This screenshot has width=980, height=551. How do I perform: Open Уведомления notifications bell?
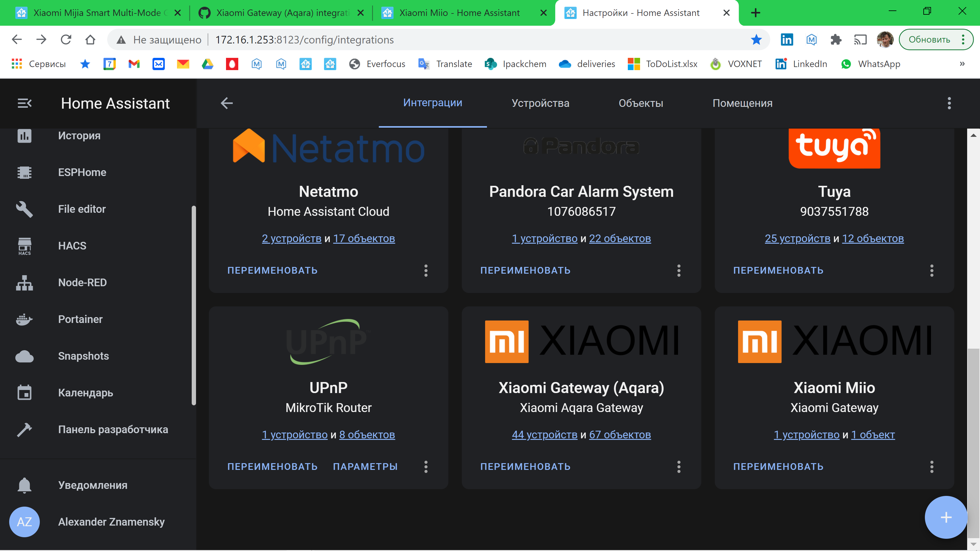point(24,485)
